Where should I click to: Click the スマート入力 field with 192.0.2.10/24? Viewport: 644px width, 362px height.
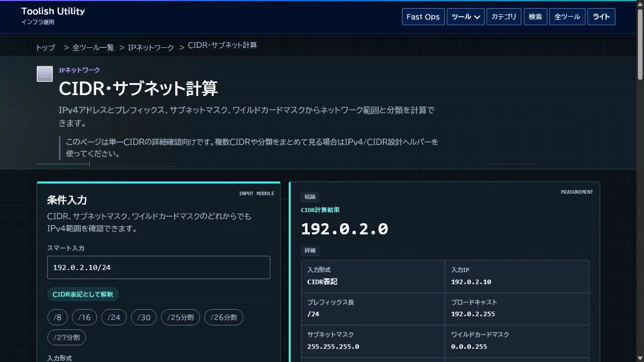pyautogui.click(x=159, y=267)
